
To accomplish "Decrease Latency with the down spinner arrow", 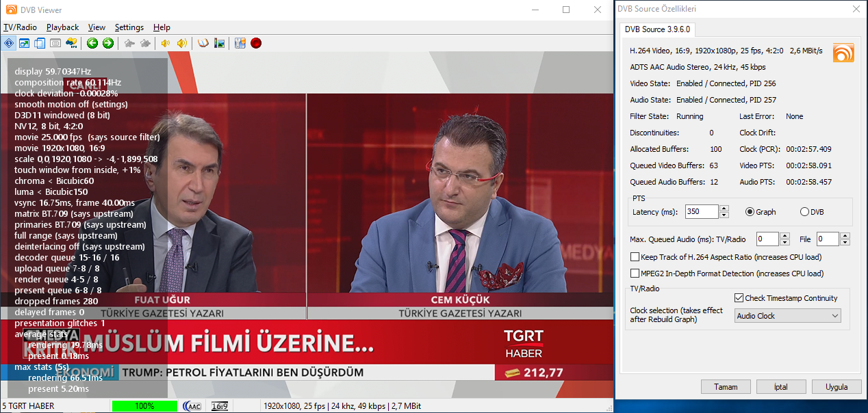I will pyautogui.click(x=724, y=215).
